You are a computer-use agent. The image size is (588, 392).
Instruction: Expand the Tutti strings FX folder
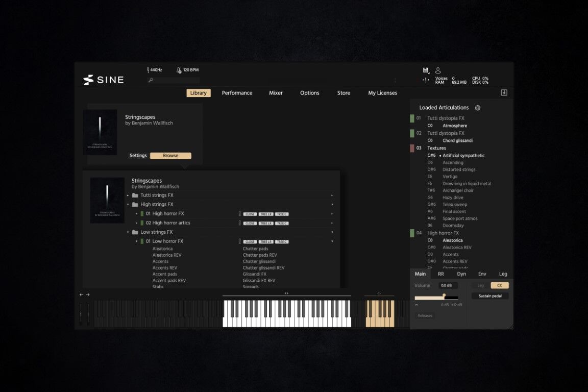tap(128, 195)
